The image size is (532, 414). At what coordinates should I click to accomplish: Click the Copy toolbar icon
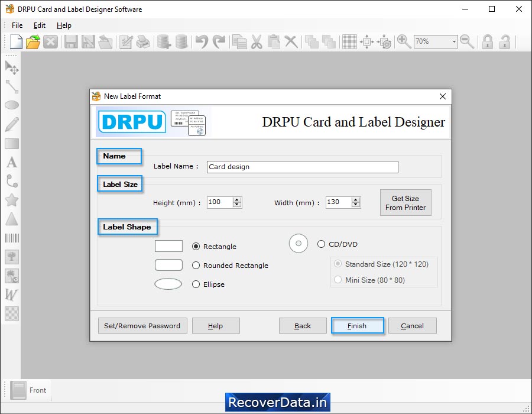coord(239,42)
